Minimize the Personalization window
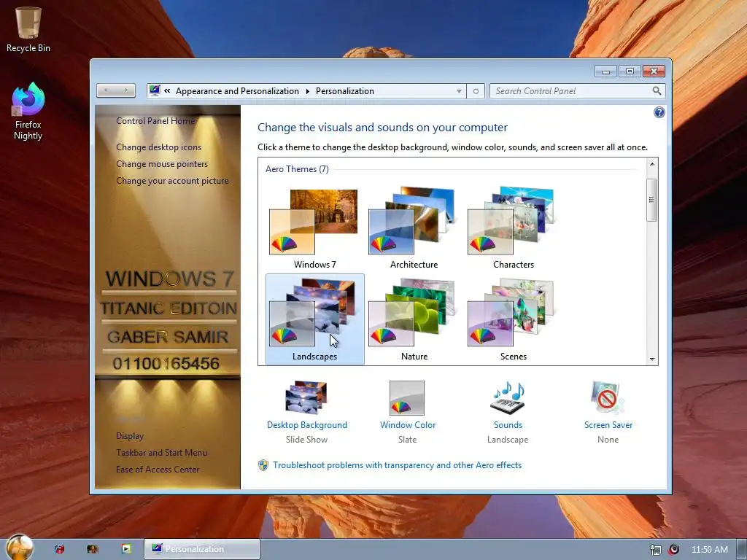The image size is (747, 560). 605,71
